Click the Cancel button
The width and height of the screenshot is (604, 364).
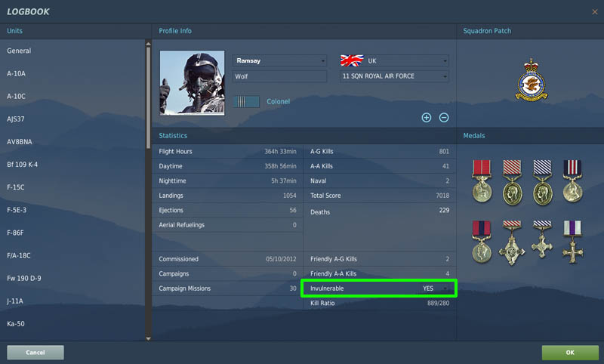pos(35,353)
